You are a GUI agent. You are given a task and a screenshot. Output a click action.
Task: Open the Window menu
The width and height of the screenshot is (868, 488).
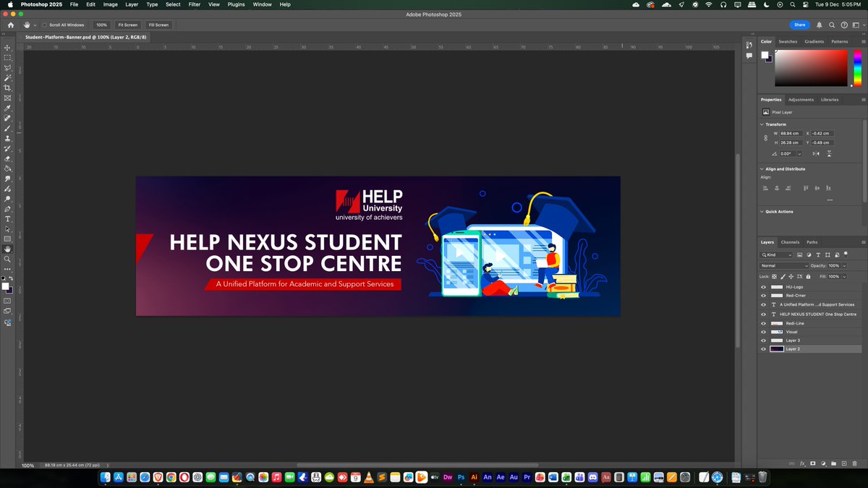click(262, 4)
